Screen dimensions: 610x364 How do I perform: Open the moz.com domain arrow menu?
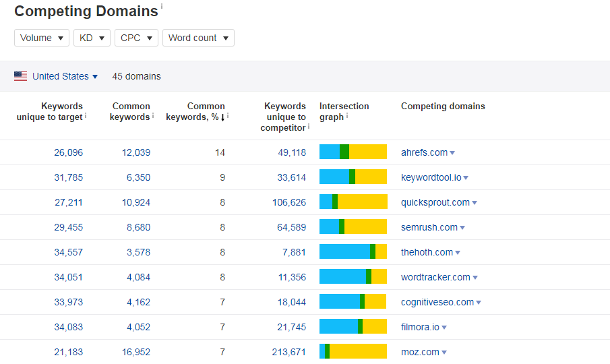tap(444, 352)
